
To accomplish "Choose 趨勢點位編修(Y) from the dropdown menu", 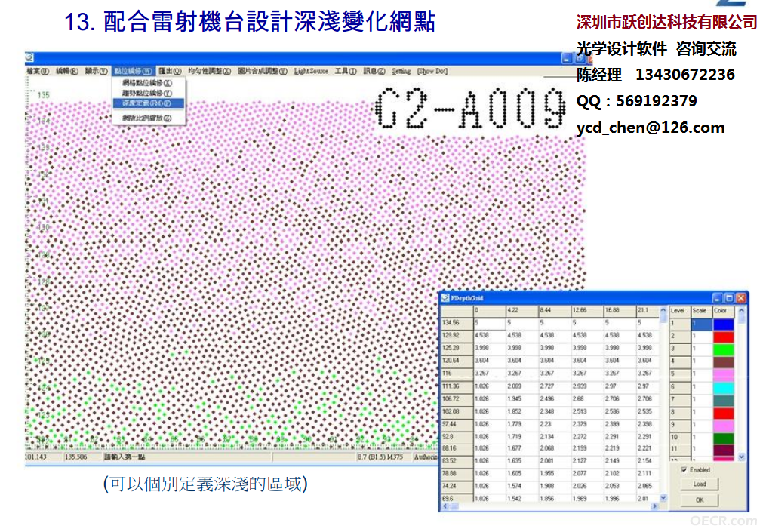I will tap(149, 93).
